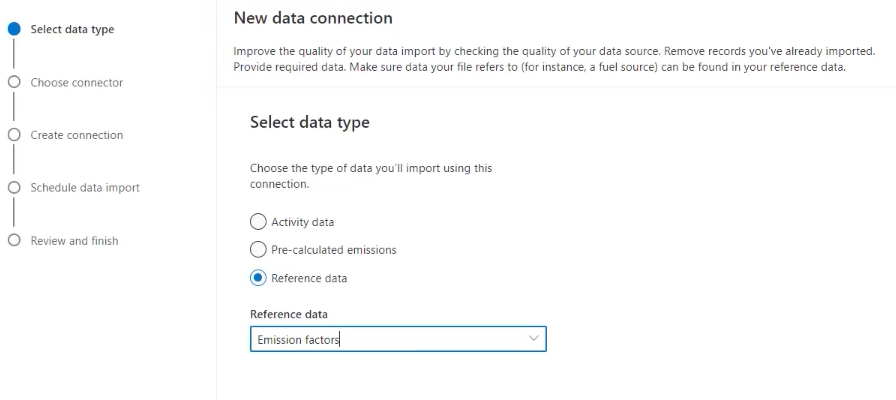The height and width of the screenshot is (400, 896).
Task: Jump to the Choose connector step label
Action: click(77, 82)
